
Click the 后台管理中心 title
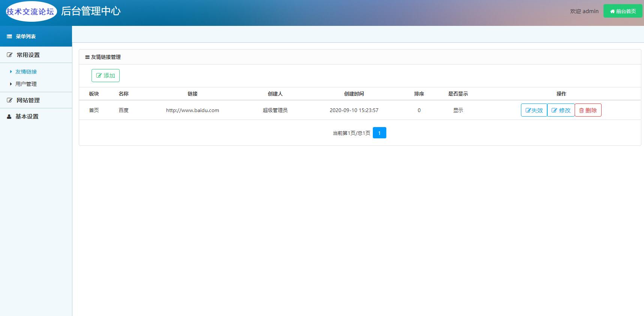click(91, 11)
